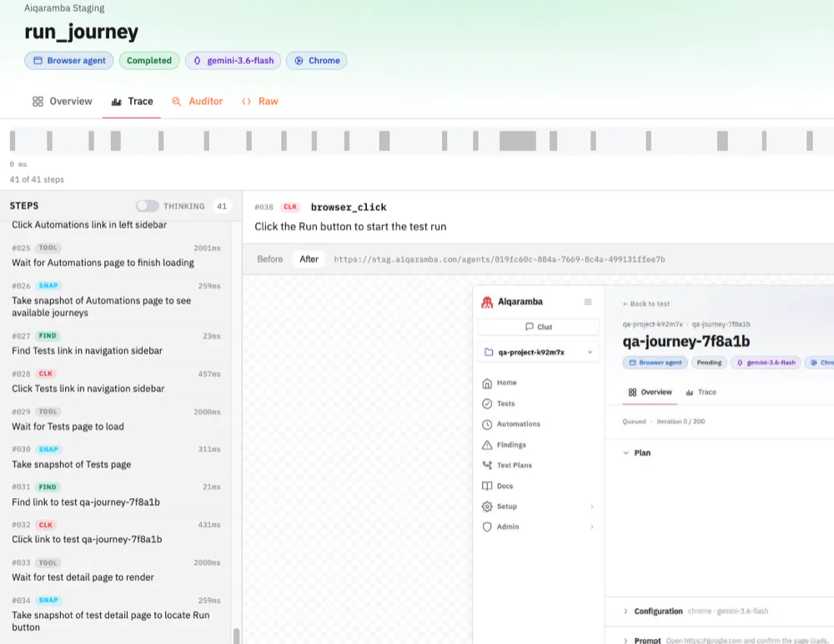This screenshot has height=644, width=834.
Task: Click the folder icon in project dropdown
Action: 488,352
